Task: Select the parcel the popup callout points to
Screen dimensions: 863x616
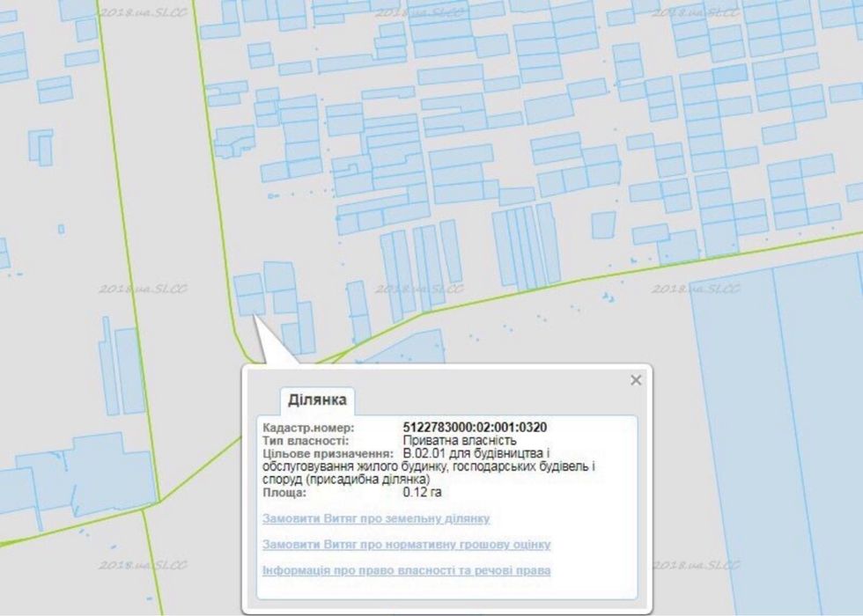Action: (252, 304)
